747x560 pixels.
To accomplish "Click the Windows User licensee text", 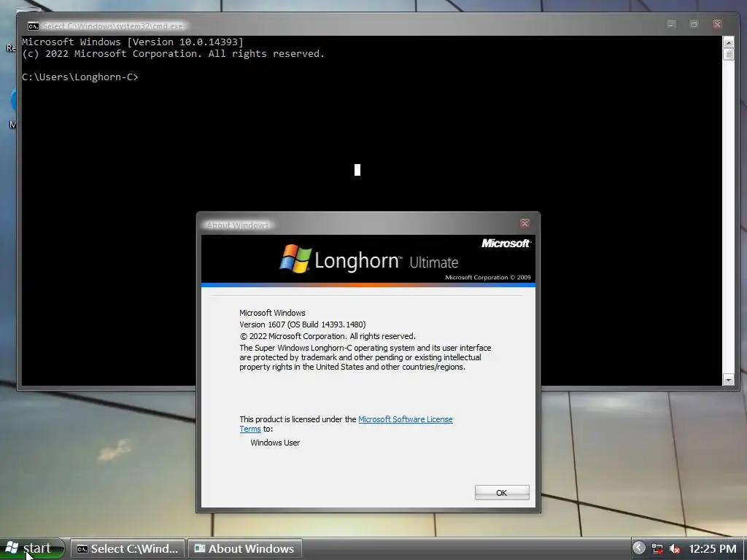I will [275, 443].
